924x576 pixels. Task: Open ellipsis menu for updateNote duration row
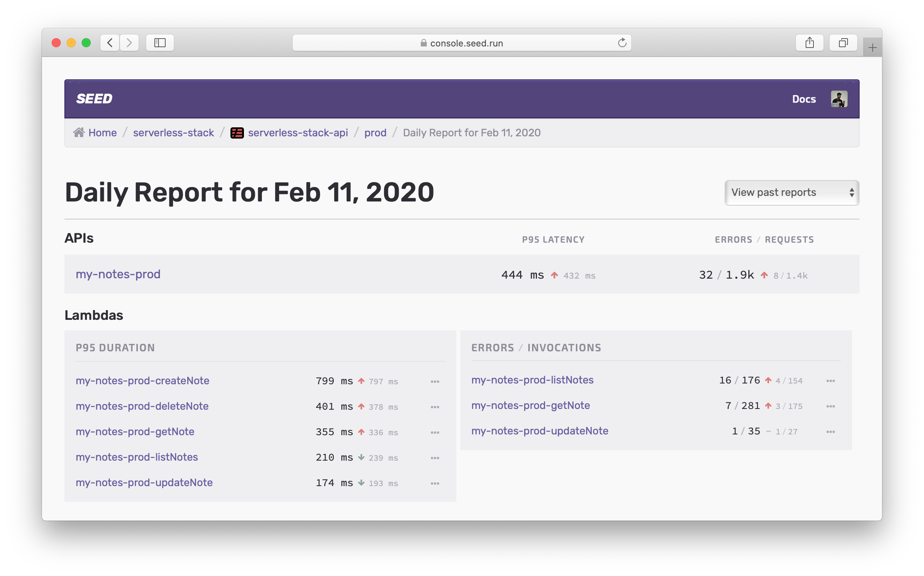(x=435, y=483)
